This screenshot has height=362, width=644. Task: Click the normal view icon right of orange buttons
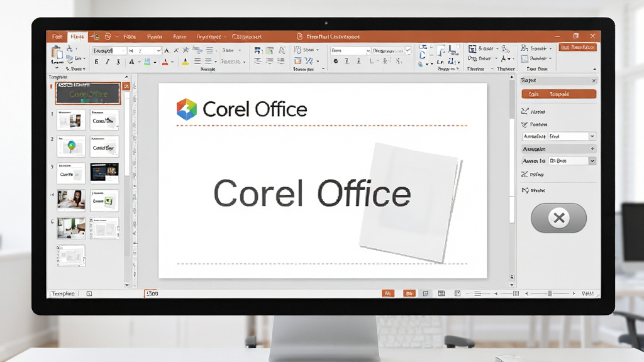point(426,293)
